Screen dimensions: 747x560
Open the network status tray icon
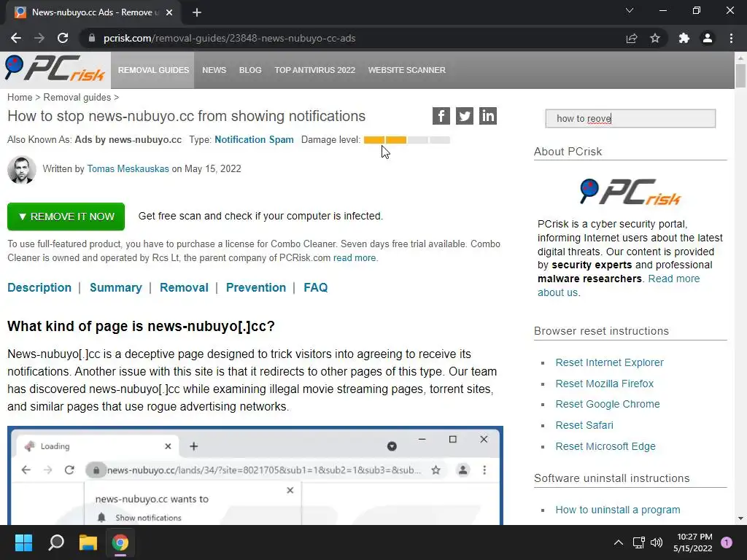tap(638, 542)
